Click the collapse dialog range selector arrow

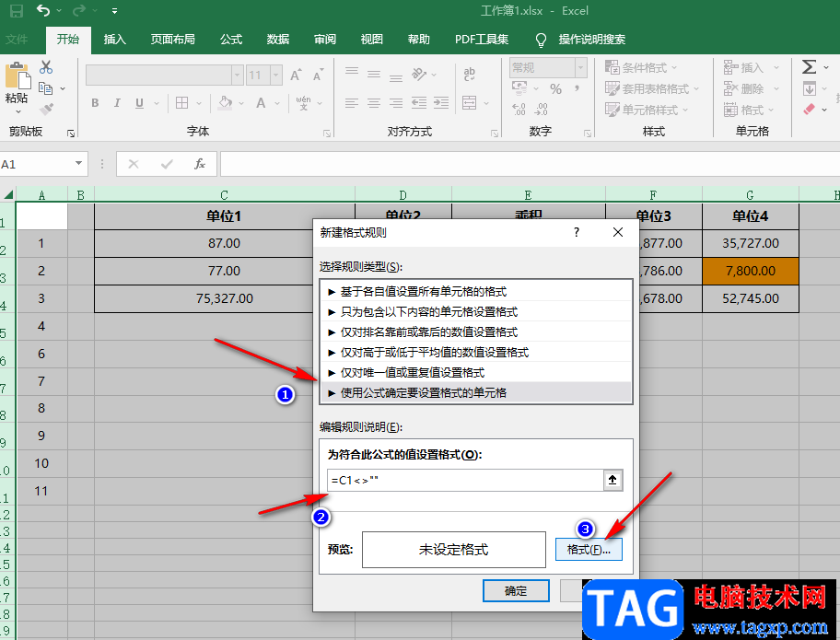[612, 481]
